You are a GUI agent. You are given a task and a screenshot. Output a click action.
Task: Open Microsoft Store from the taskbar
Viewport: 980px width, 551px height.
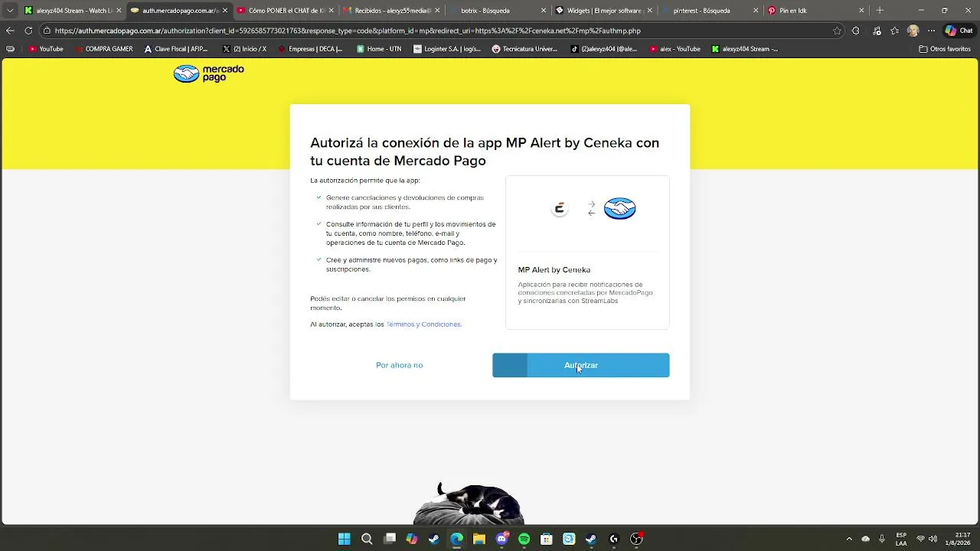pyautogui.click(x=547, y=539)
